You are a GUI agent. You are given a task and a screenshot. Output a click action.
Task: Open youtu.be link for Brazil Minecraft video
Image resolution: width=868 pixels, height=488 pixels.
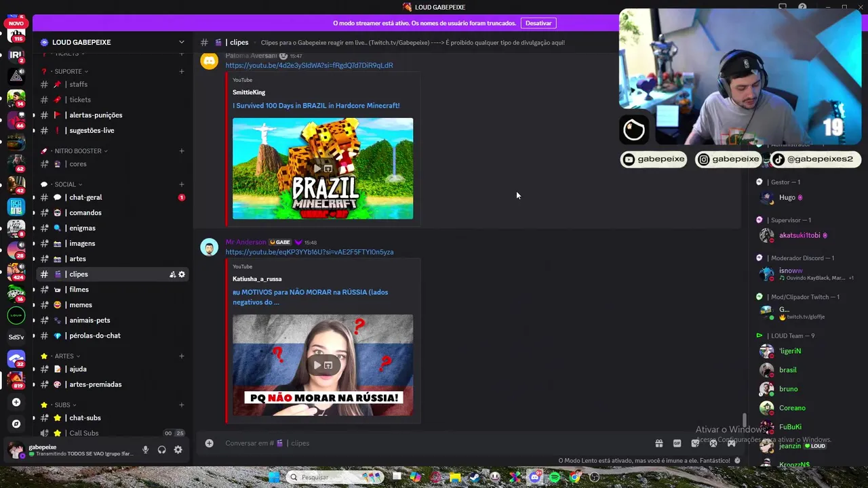(x=309, y=66)
